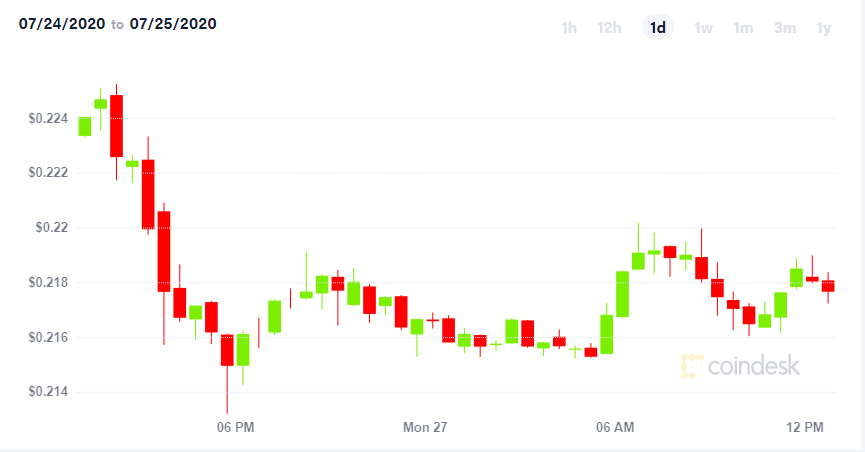Select the active 1d range pill
Viewport: 865px width, 452px height.
(x=658, y=27)
